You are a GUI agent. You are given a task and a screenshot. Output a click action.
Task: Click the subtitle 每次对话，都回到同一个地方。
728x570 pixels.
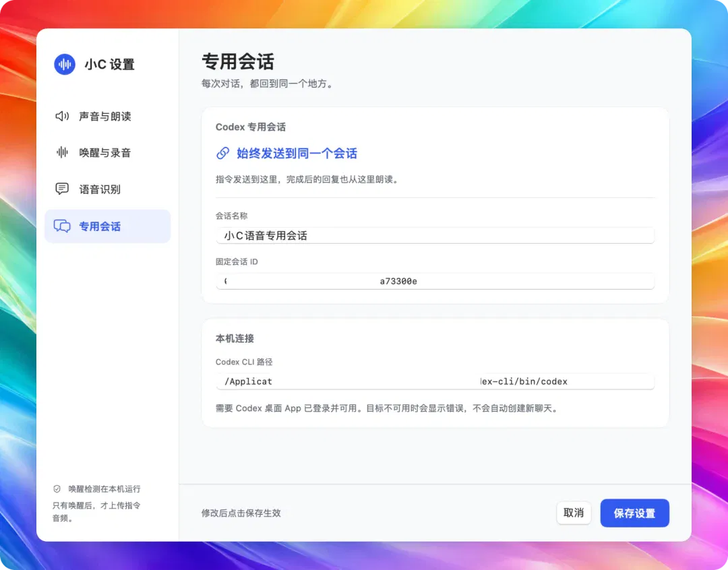pos(268,84)
